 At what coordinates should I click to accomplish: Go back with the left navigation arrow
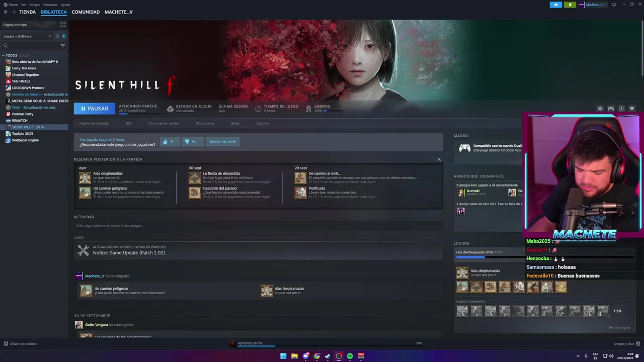pyautogui.click(x=6, y=12)
